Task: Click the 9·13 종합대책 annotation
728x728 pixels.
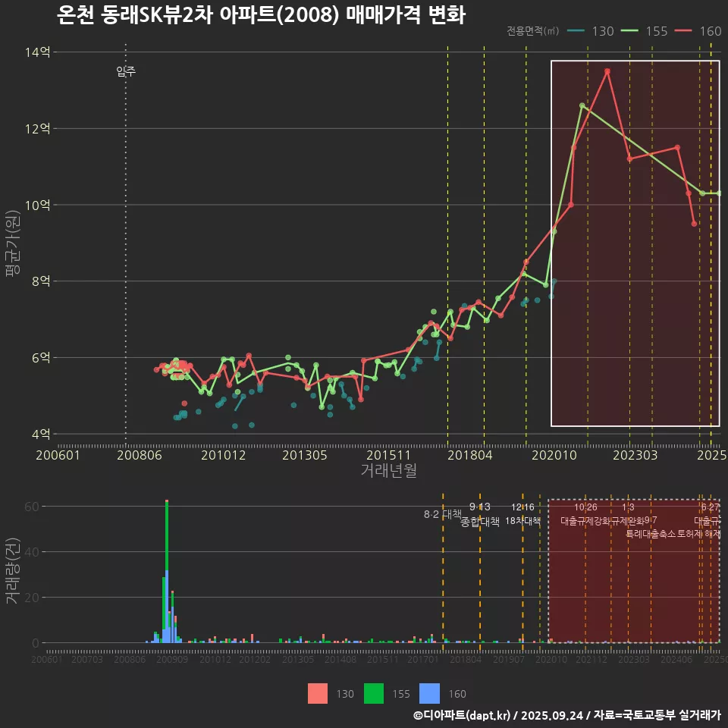Action: (480, 515)
